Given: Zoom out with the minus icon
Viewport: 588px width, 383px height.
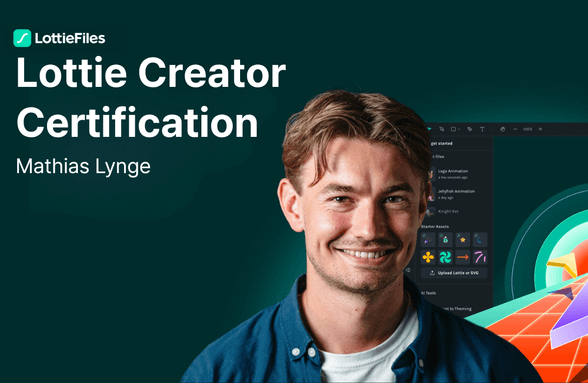Looking at the screenshot, I should pyautogui.click(x=515, y=129).
